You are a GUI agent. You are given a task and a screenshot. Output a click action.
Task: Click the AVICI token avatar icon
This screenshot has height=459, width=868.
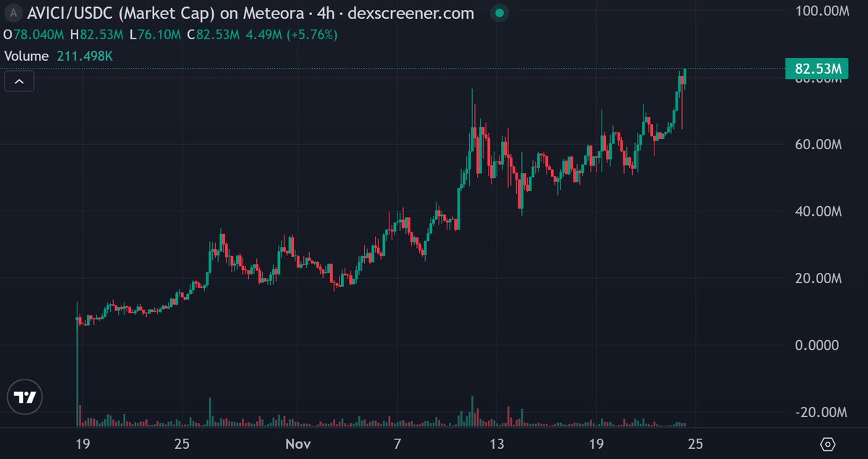[x=13, y=13]
